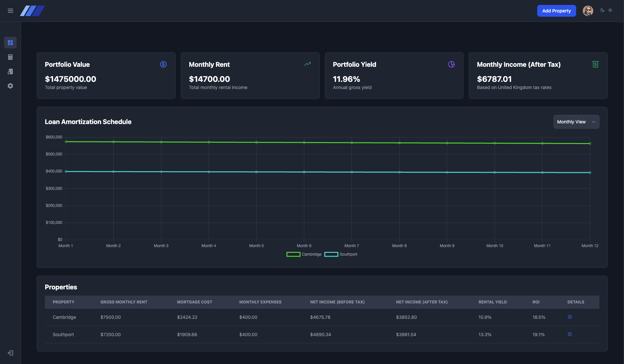Viewport: 624px width, 364px height.
Task: Click the Monthly Income receipt icon
Action: (596, 64)
